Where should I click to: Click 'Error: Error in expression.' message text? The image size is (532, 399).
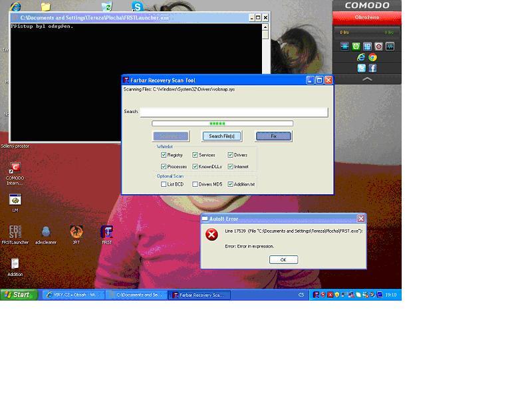(x=249, y=246)
